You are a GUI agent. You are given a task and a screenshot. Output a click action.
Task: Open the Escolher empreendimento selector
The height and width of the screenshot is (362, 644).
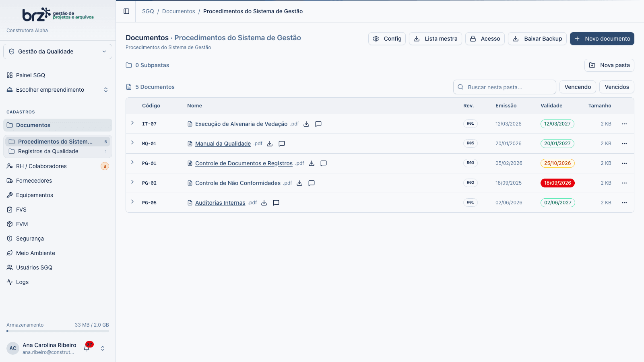click(x=58, y=90)
